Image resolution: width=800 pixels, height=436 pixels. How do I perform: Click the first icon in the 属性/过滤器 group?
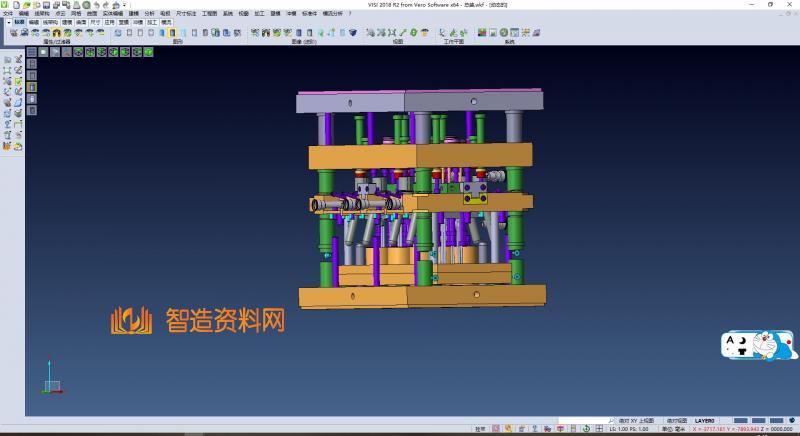coord(13,33)
